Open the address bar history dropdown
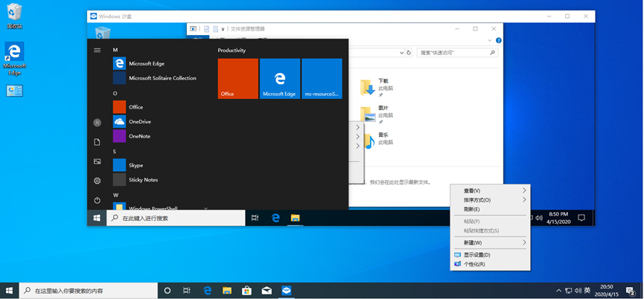644x299 pixels. 402,53
